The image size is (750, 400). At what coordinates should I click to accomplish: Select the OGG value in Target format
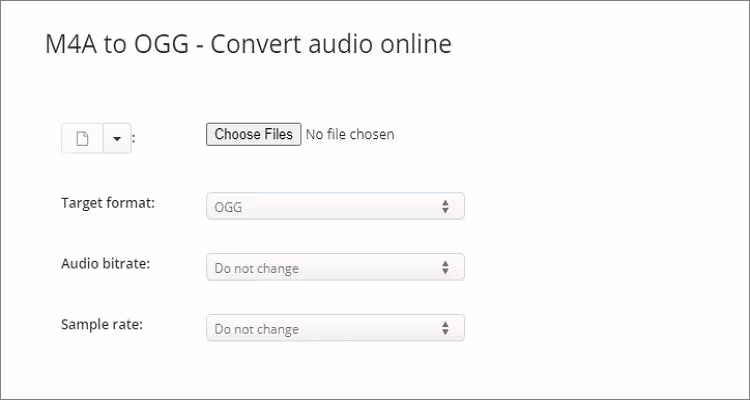(x=228, y=208)
